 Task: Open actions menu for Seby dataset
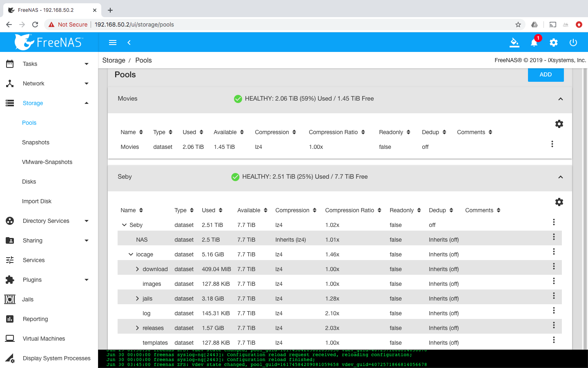click(554, 222)
